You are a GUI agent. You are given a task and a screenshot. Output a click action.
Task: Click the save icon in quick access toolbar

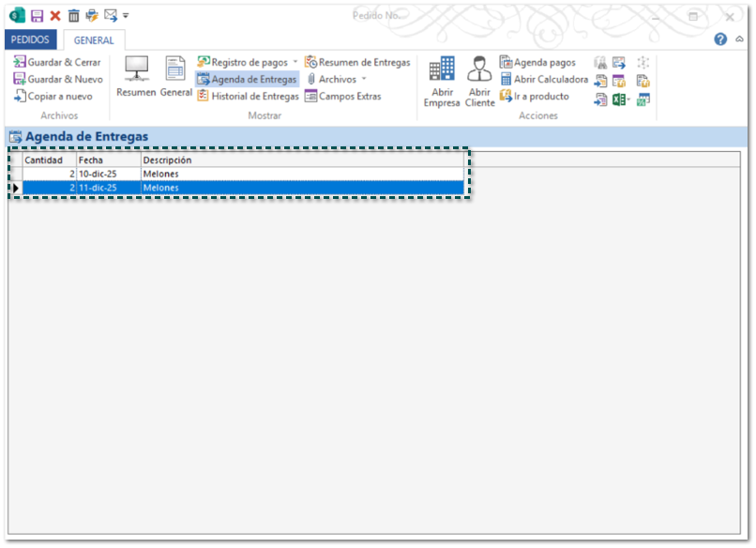pyautogui.click(x=37, y=16)
